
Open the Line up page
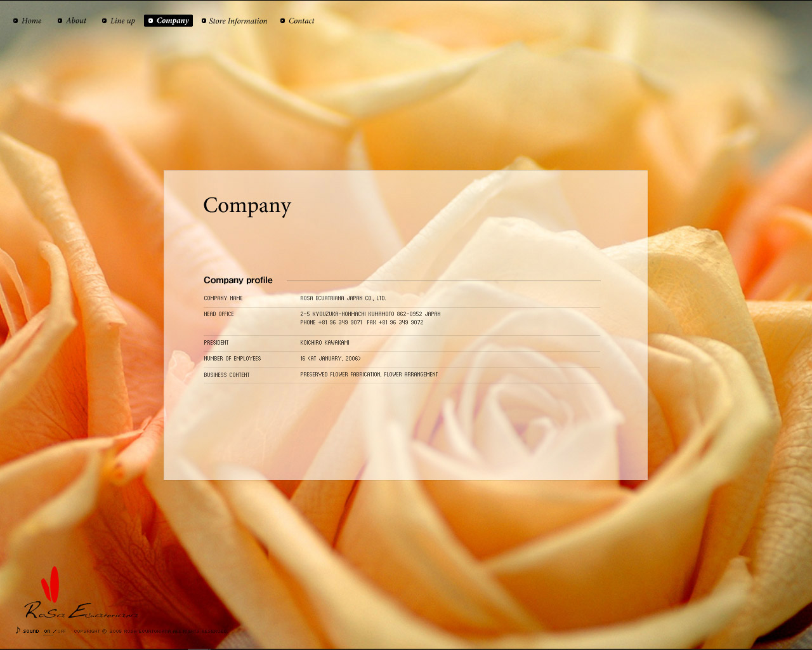[119, 21]
